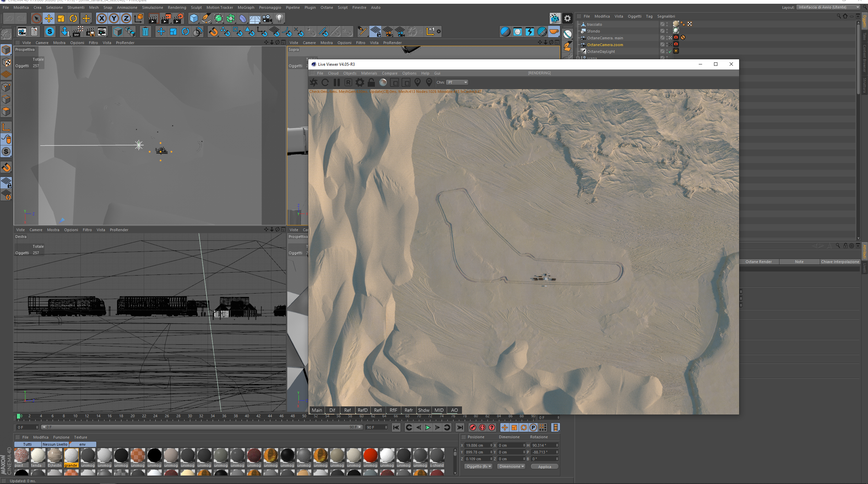Activate the Rotate tool in top toolbar

[73, 18]
